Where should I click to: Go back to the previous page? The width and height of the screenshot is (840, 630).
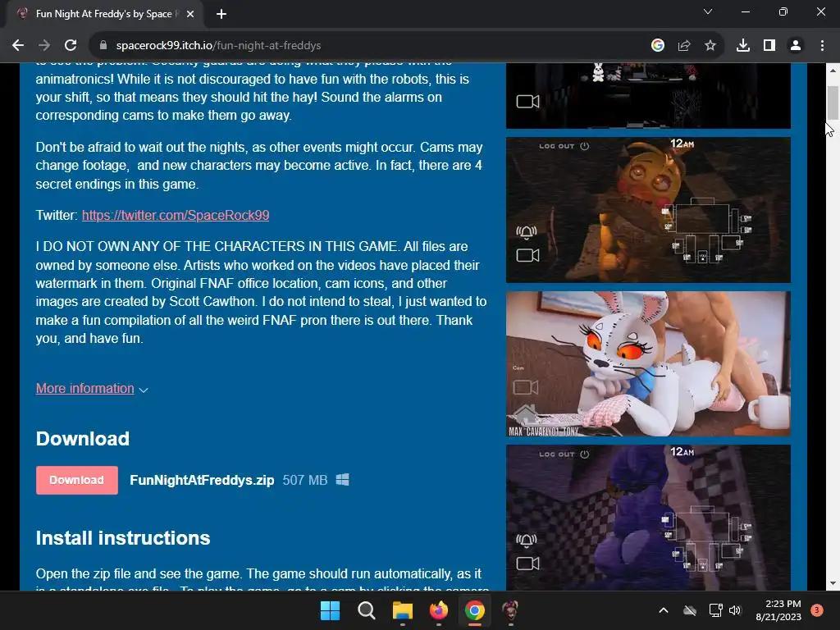[x=18, y=46]
